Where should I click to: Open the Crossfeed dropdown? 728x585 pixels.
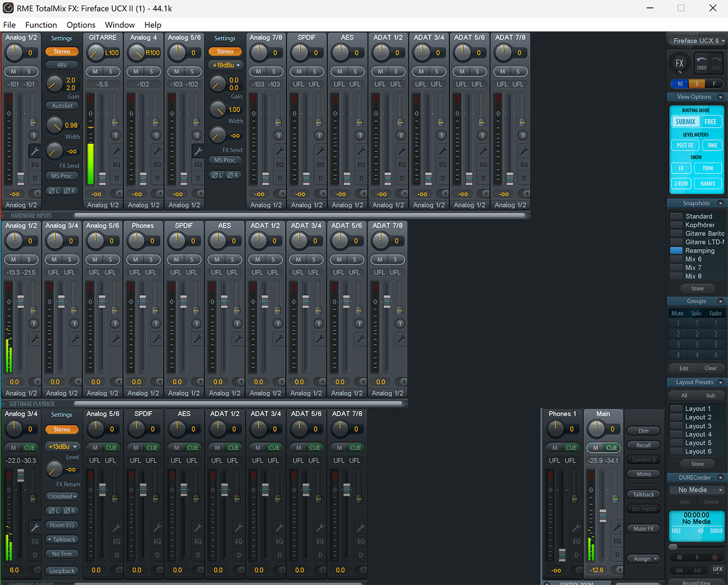tap(62, 497)
